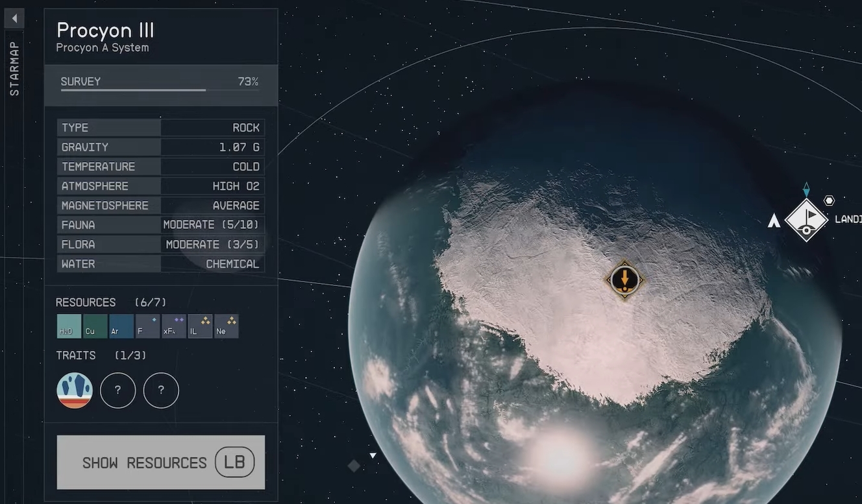Click the TRAITS (1/3) heading
Viewport: 862px width, 504px height.
(101, 355)
